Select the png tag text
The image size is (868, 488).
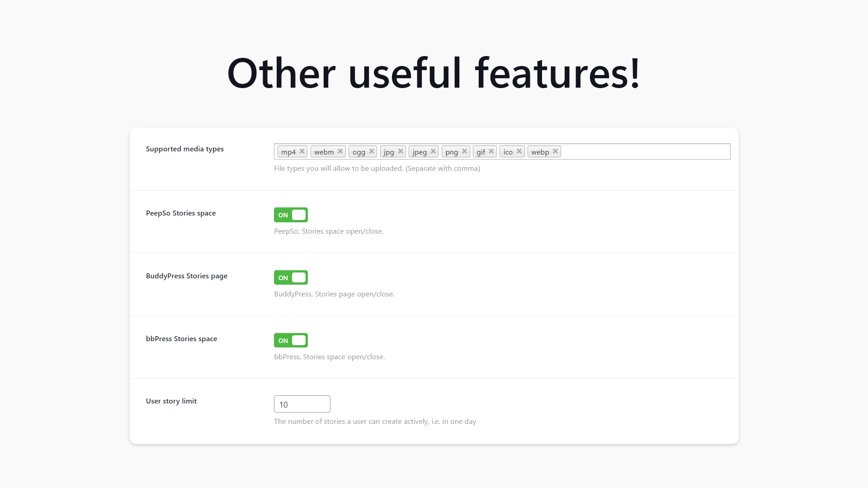coord(452,153)
